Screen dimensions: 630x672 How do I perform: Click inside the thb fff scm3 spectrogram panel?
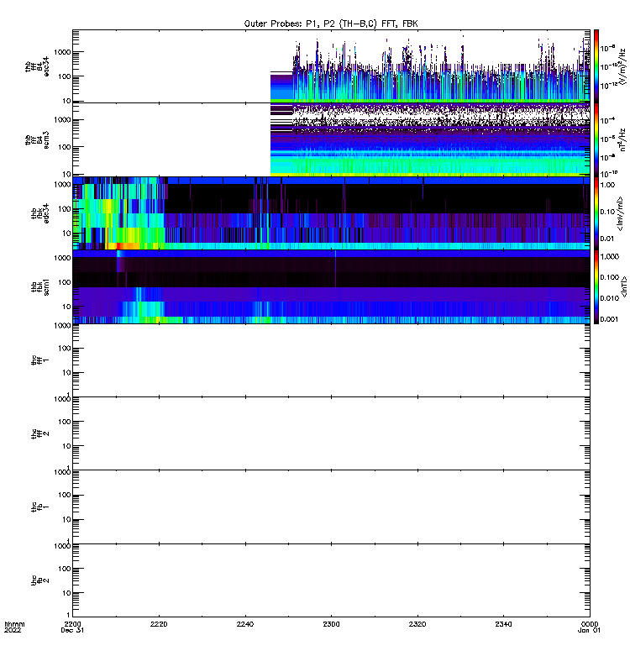pyautogui.click(x=331, y=139)
